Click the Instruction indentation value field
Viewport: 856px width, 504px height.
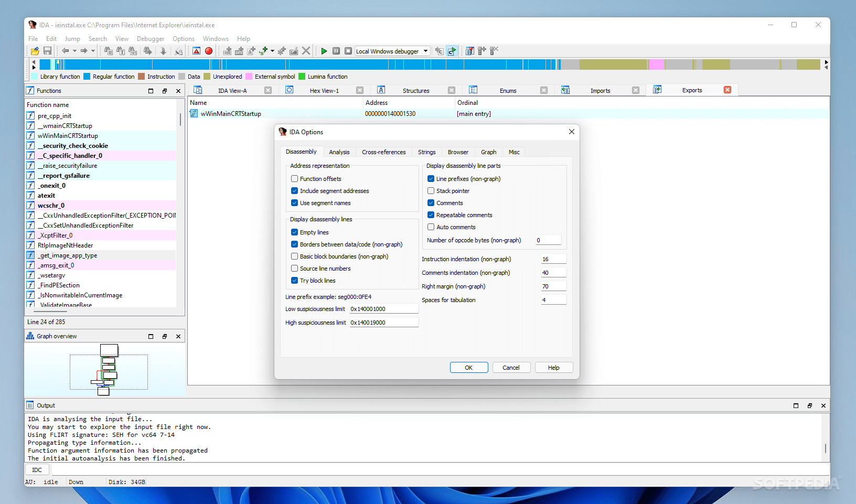click(x=554, y=259)
